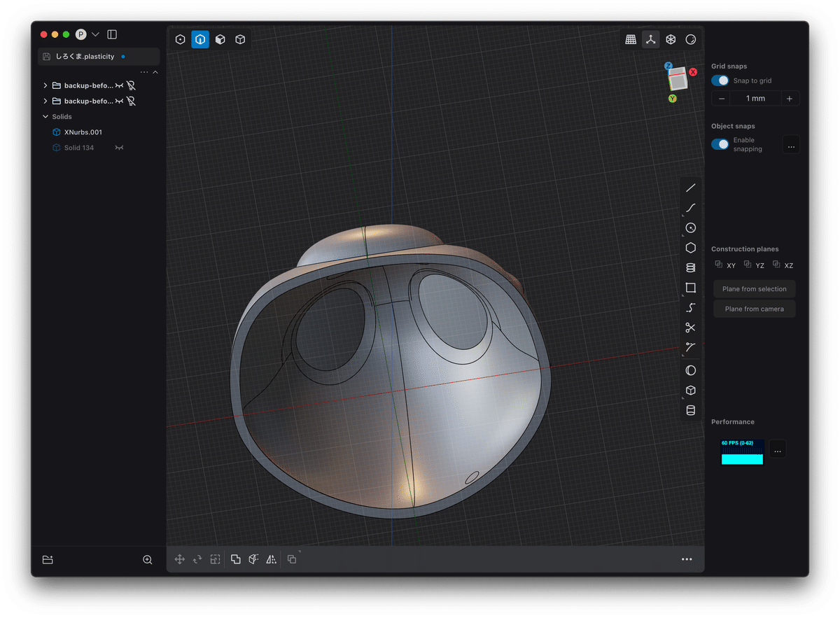Collapse the outliner panel chevron

155,72
